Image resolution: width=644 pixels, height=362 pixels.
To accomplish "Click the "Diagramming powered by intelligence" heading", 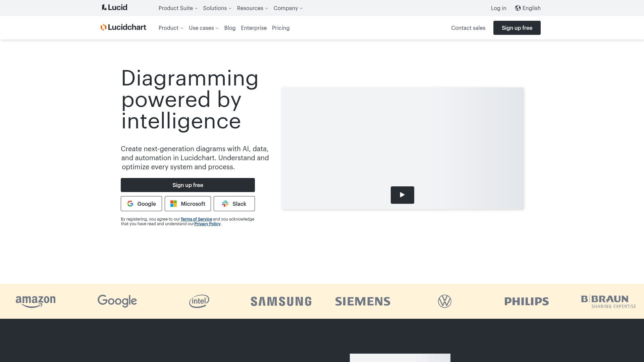I will tap(190, 100).
